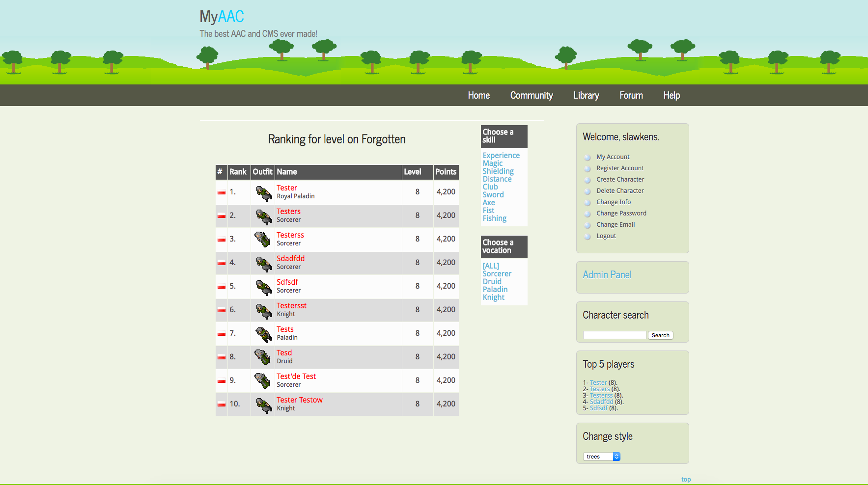Choose the Fishing skill ranking
Image resolution: width=868 pixels, height=485 pixels.
point(494,218)
